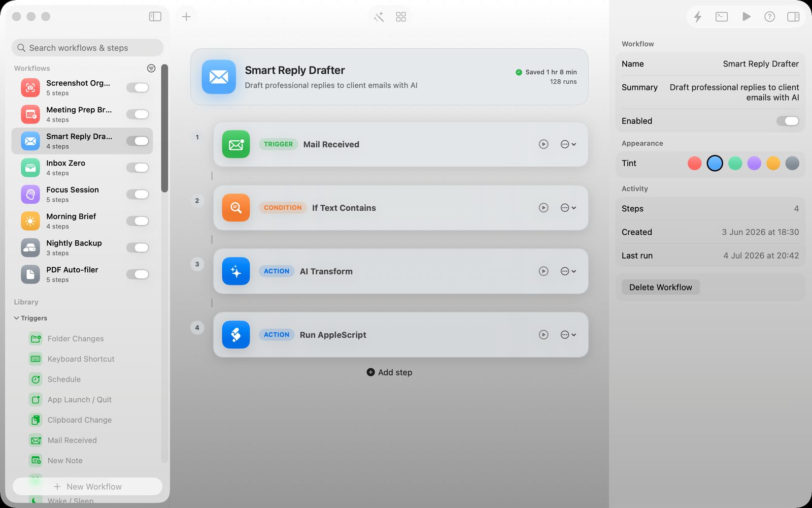The height and width of the screenshot is (508, 812).
Task: Toggle the right inspector panel icon
Action: point(793,17)
